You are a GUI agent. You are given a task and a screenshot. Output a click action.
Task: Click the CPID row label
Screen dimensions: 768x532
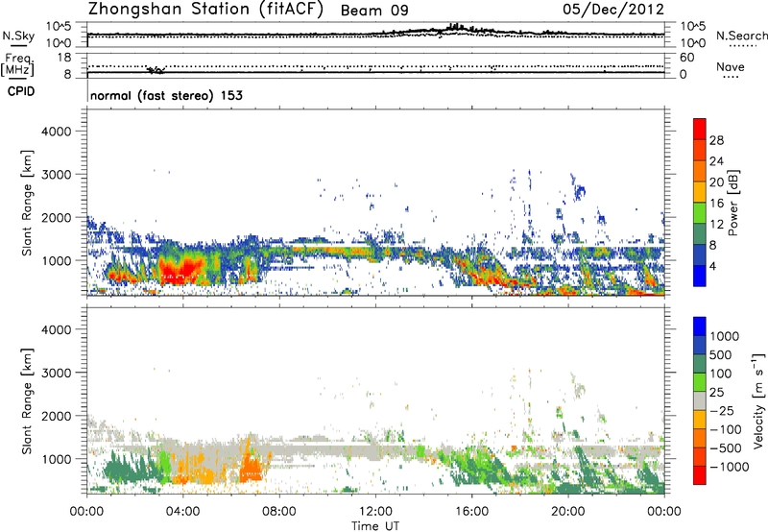[21, 91]
